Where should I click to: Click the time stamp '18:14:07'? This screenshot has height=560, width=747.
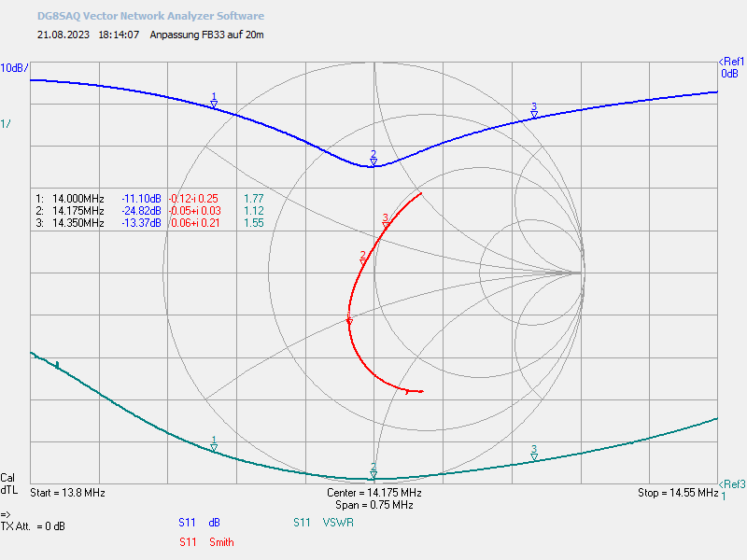(x=119, y=35)
